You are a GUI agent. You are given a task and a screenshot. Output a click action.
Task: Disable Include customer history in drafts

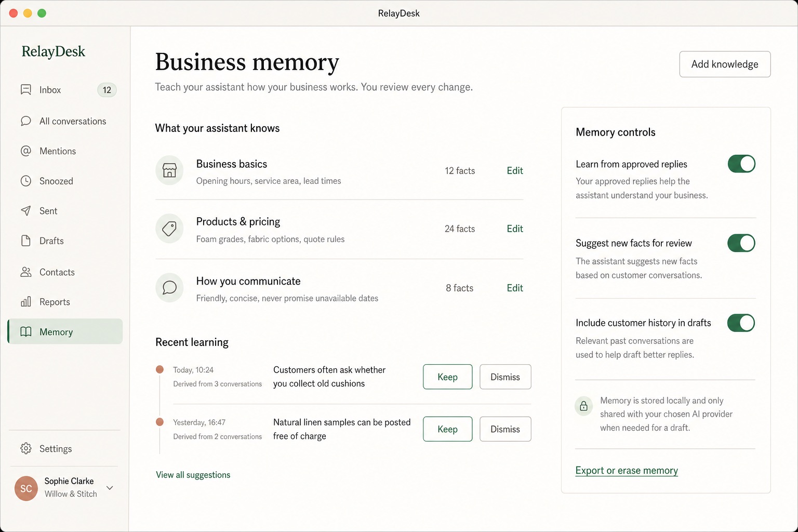coord(741,323)
